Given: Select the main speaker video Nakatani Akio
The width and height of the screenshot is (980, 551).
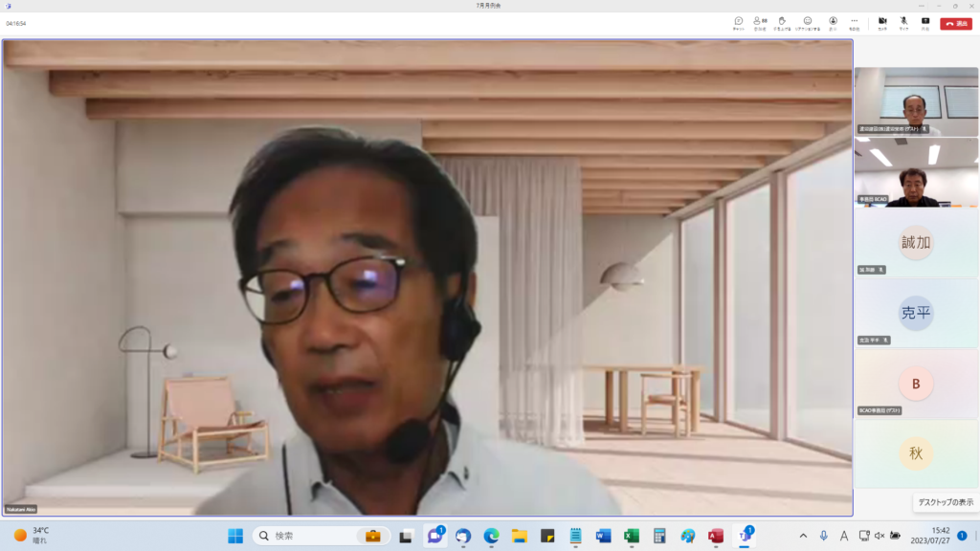Looking at the screenshot, I should pyautogui.click(x=428, y=277).
